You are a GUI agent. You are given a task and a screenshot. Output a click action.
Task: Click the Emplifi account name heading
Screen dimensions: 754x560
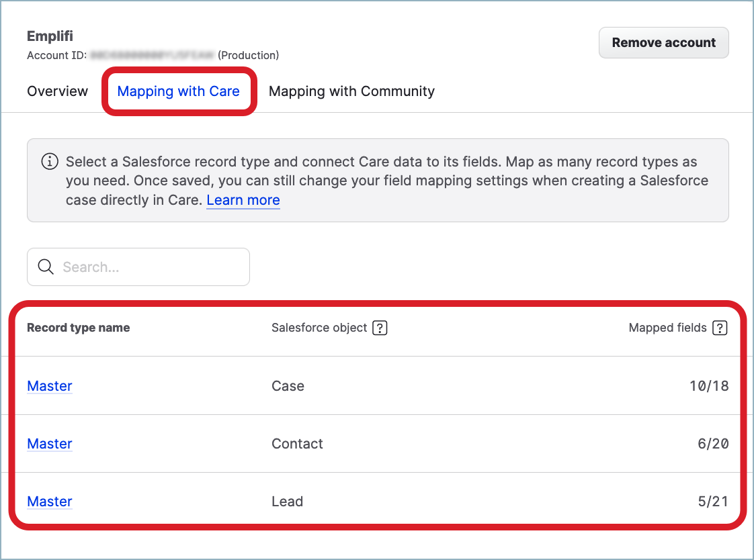(x=50, y=36)
